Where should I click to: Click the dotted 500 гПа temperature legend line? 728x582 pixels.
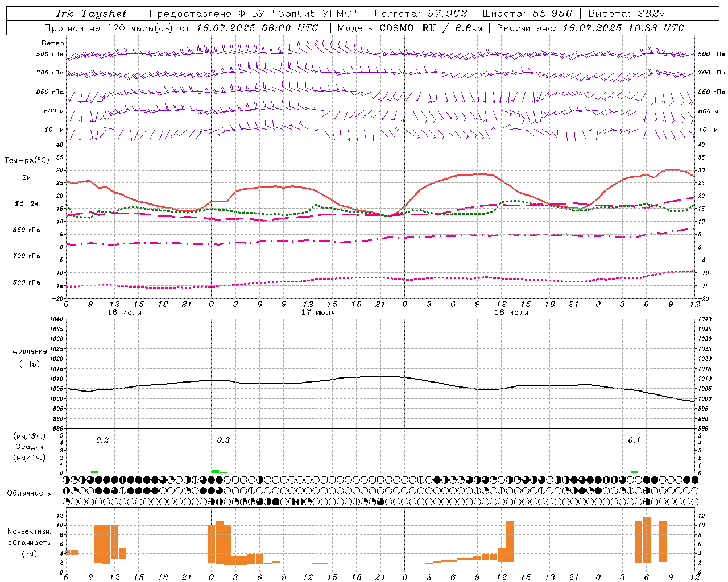point(25,289)
